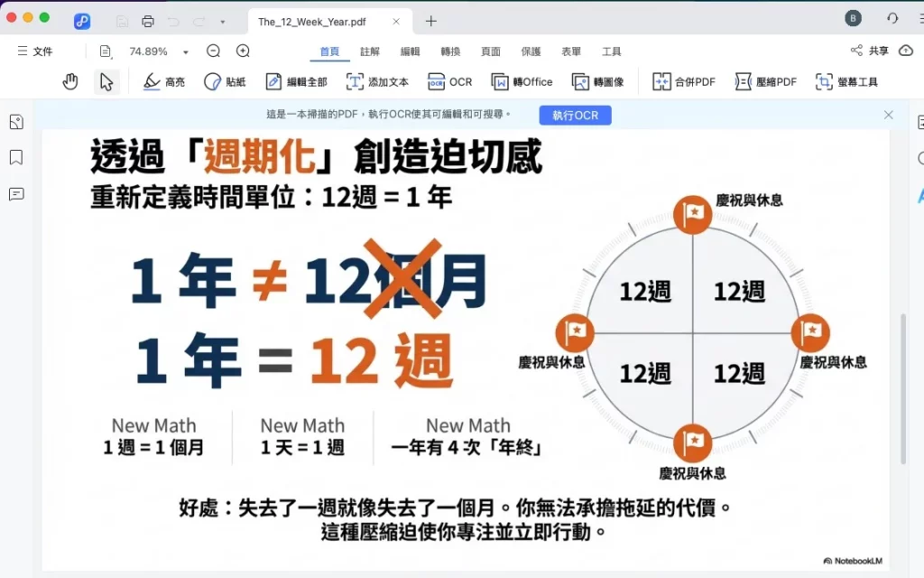924x578 pixels.
Task: Open the 文件 file menu
Action: (35, 51)
